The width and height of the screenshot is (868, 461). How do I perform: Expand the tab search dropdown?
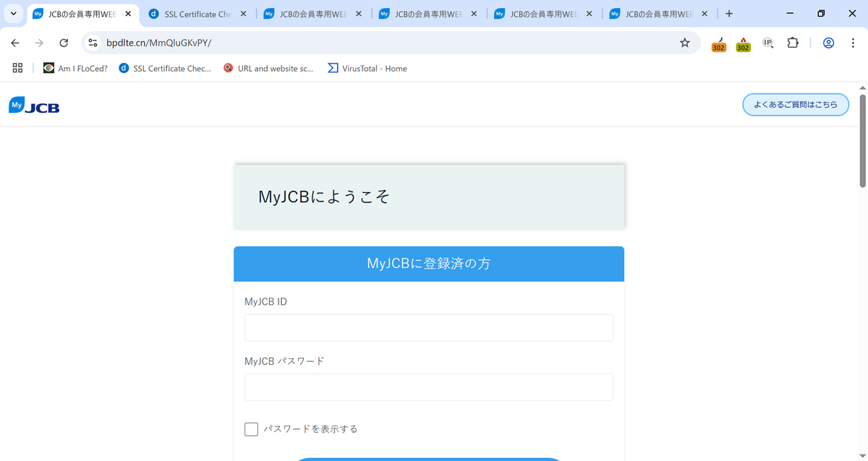(13, 14)
